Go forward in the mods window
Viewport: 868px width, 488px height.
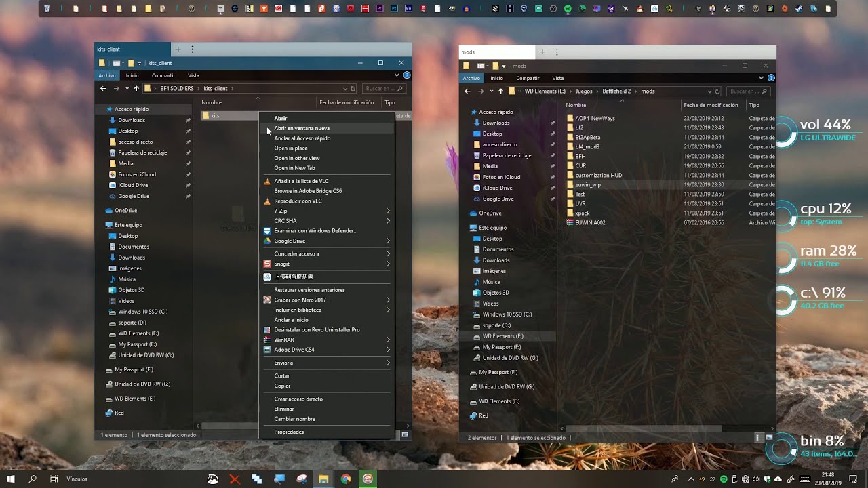(x=481, y=91)
